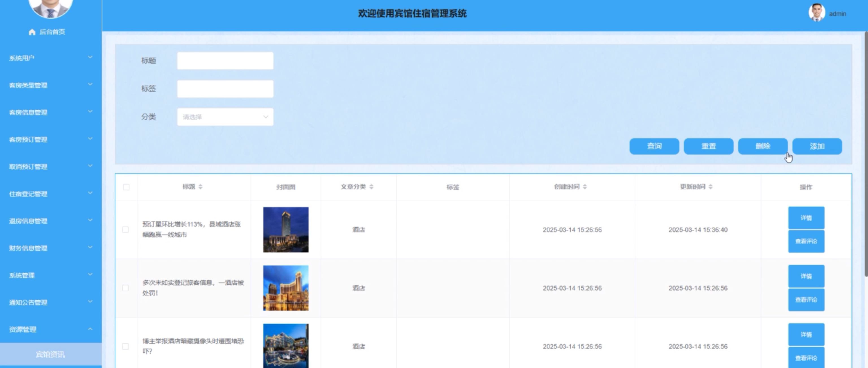868x368 pixels.
Task: Sort by 更新时间 column arrows
Action: coord(710,187)
